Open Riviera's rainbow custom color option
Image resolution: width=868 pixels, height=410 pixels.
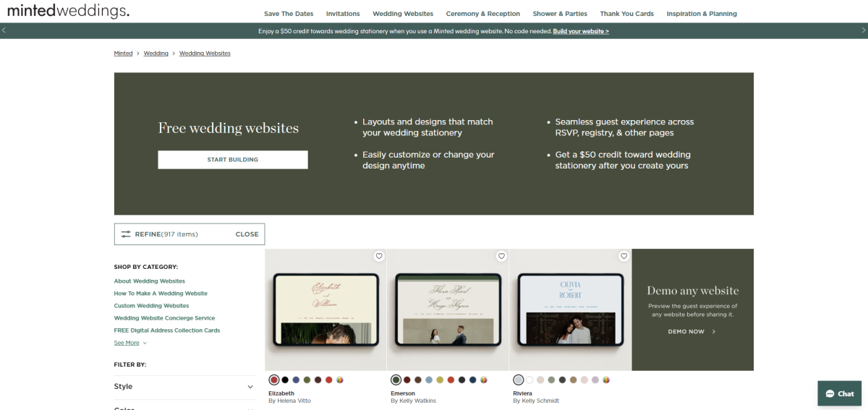tap(606, 380)
